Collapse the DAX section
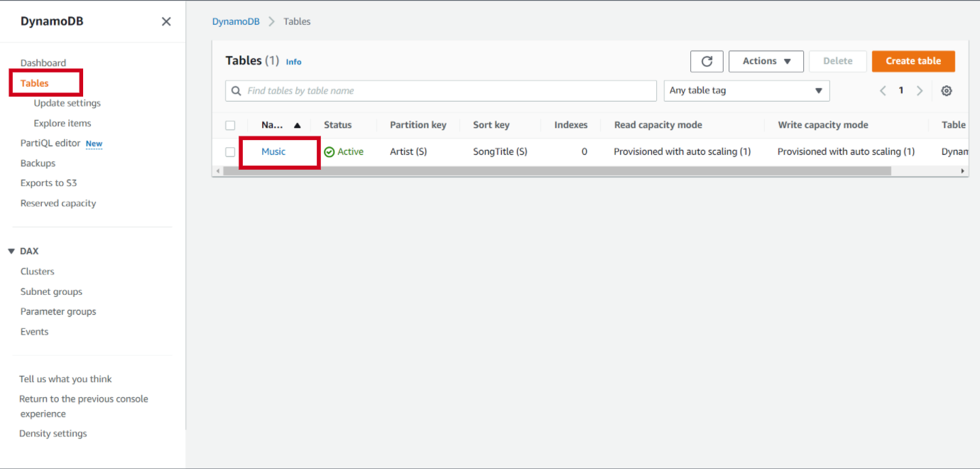Image resolution: width=980 pixels, height=469 pixels. tap(11, 252)
